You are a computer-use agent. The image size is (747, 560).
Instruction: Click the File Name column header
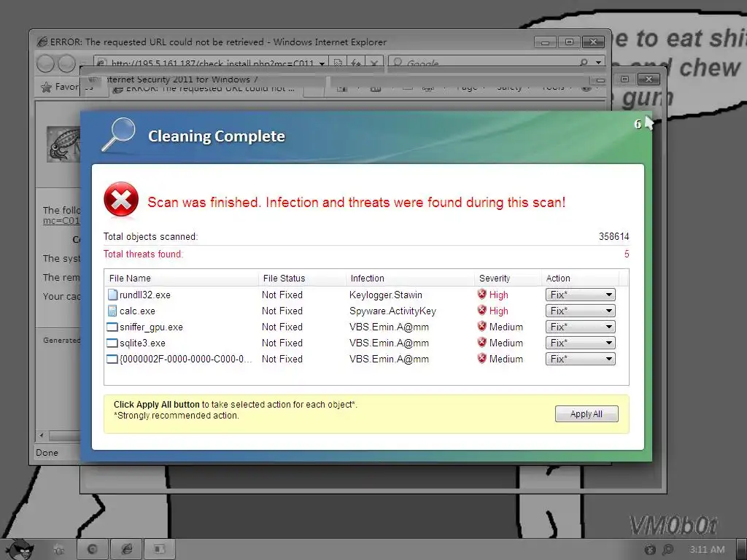point(182,278)
